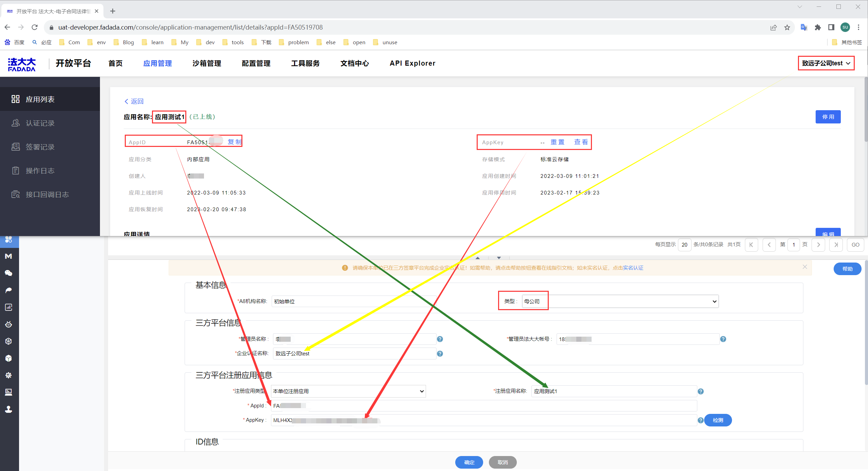Screen dimensions: 868x471
Task: Click the WeChat chat icon in left sidebar
Action: (x=8, y=273)
